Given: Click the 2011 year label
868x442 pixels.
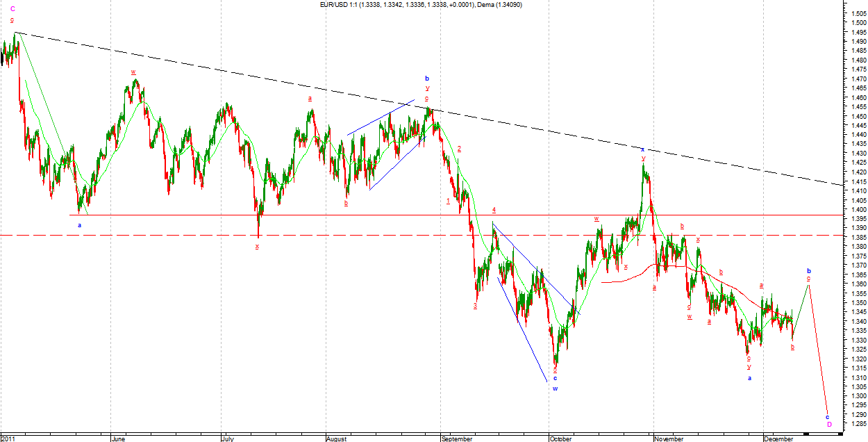Looking at the screenshot, I should tap(9, 439).
